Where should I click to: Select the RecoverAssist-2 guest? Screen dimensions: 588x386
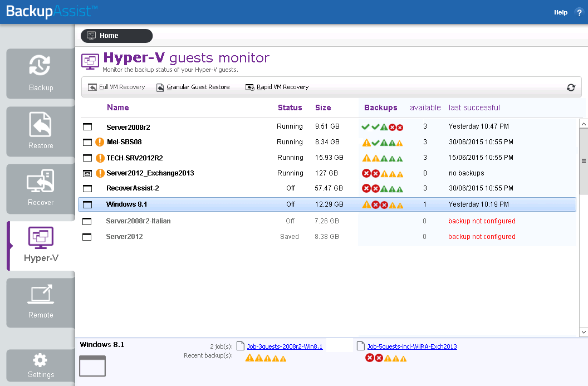point(327,188)
